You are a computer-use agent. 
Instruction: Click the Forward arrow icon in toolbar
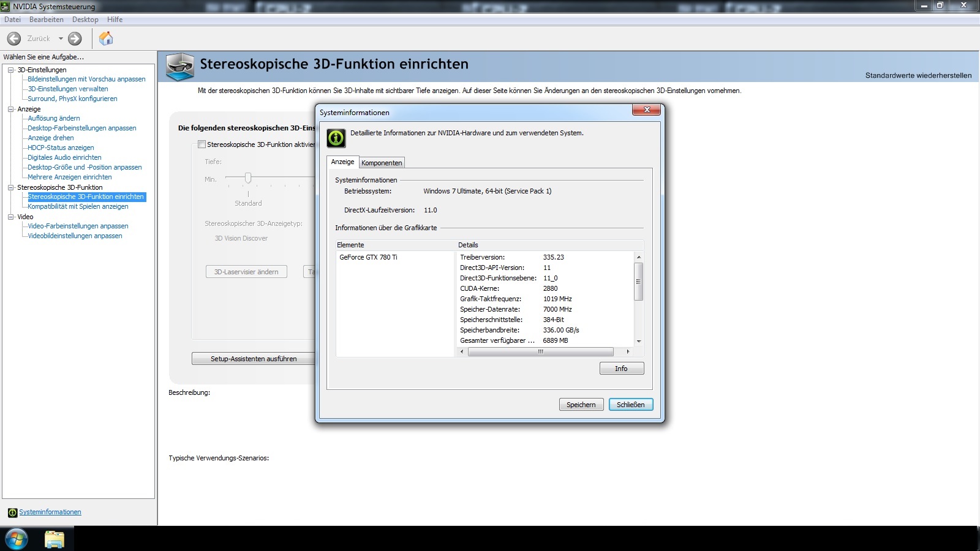click(75, 39)
